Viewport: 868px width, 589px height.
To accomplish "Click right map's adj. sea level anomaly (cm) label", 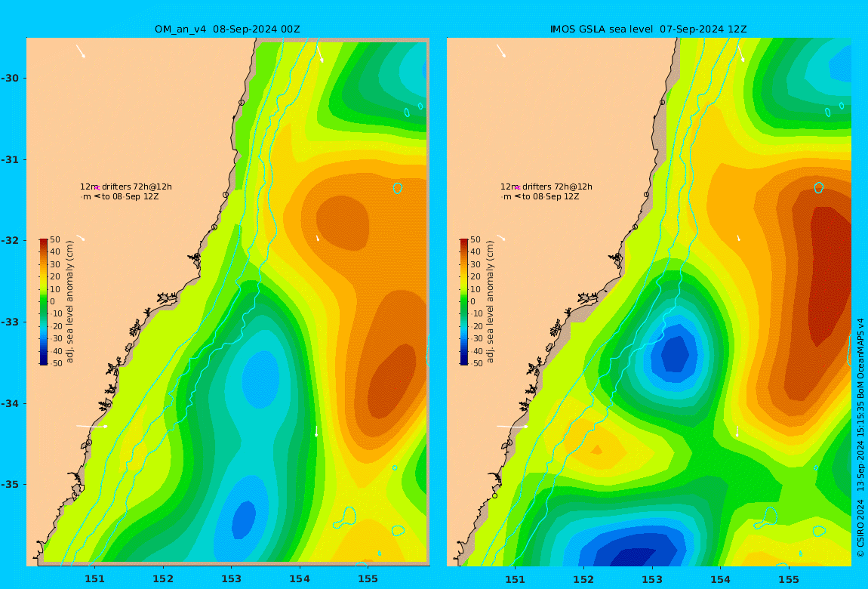I will click(490, 302).
